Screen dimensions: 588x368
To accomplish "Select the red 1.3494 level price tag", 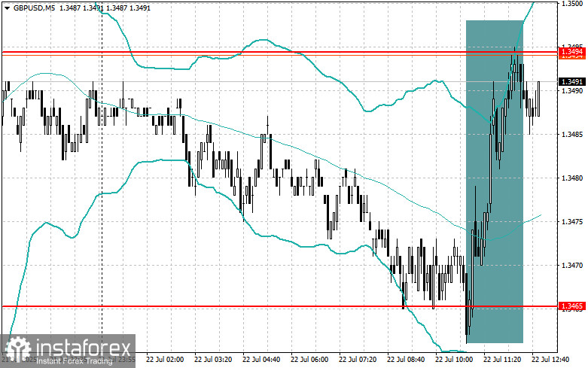I will coord(572,52).
